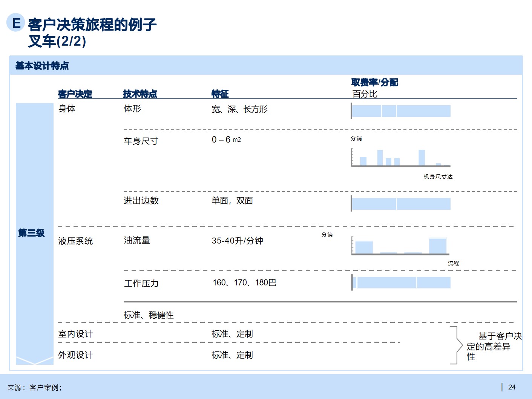Click the circled E section badge

point(15,23)
